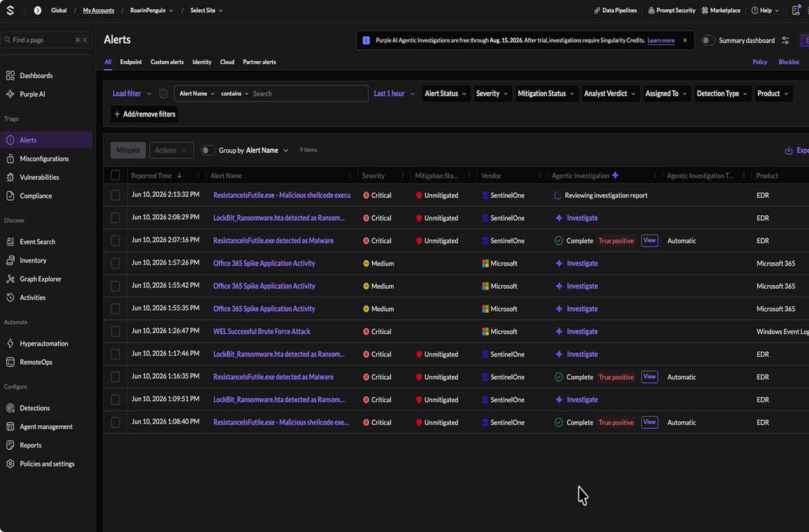Open Hyperautomation in the sidebar
Image resolution: width=809 pixels, height=532 pixels.
(44, 344)
